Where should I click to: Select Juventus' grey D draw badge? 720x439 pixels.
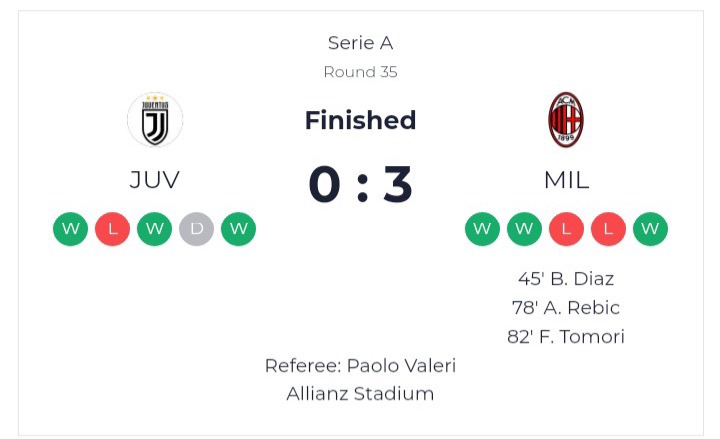(197, 229)
